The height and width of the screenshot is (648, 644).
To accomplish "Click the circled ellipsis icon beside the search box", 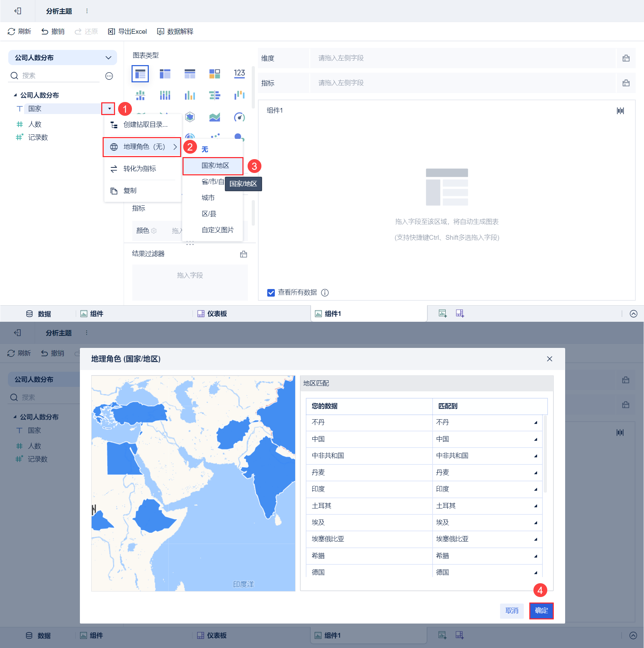I will (x=109, y=76).
